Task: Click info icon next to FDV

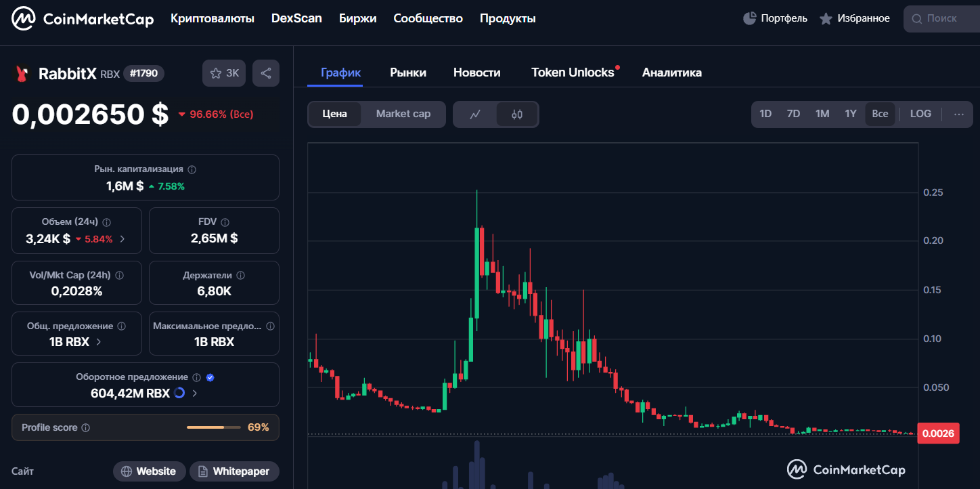Action: [225, 222]
